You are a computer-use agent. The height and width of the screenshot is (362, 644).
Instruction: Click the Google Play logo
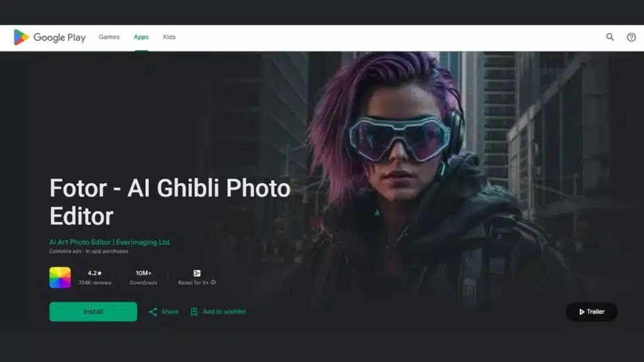[49, 38]
